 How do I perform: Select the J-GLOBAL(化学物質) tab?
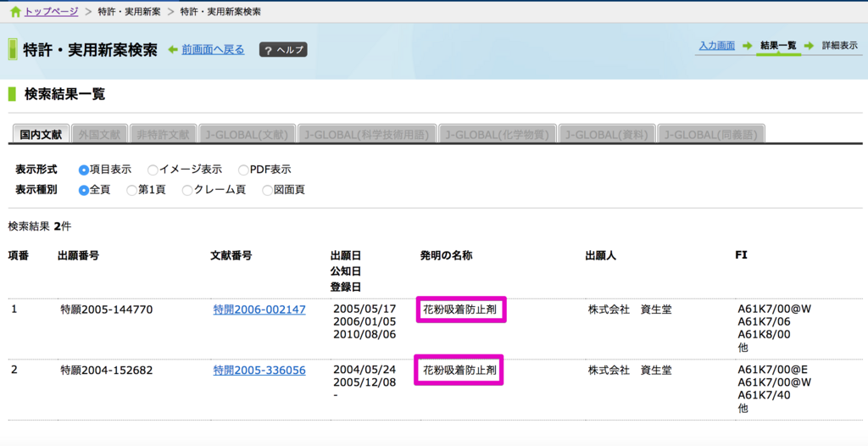pos(497,134)
